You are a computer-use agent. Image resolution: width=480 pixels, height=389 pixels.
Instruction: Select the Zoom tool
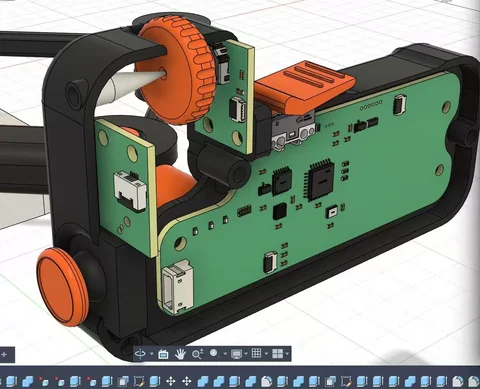(x=197, y=354)
